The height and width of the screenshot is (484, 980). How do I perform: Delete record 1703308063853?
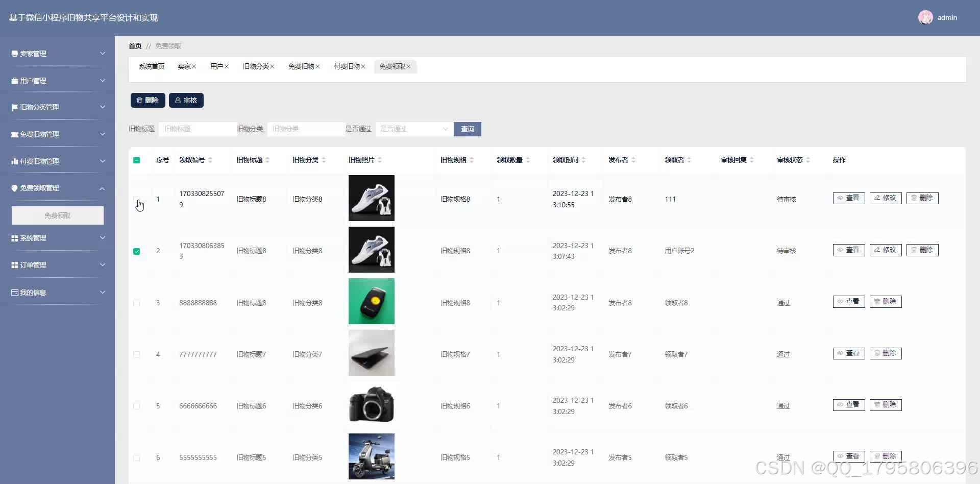pos(922,250)
